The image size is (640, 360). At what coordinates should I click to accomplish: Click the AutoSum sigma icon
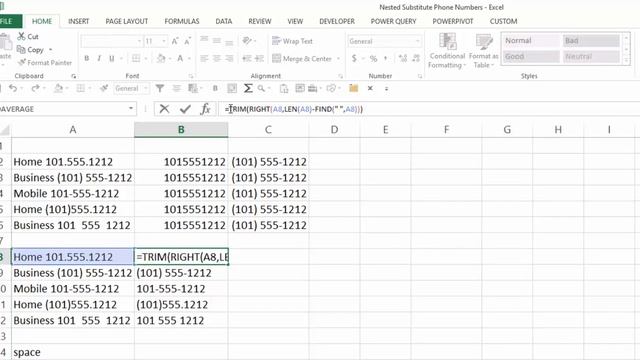(x=248, y=88)
